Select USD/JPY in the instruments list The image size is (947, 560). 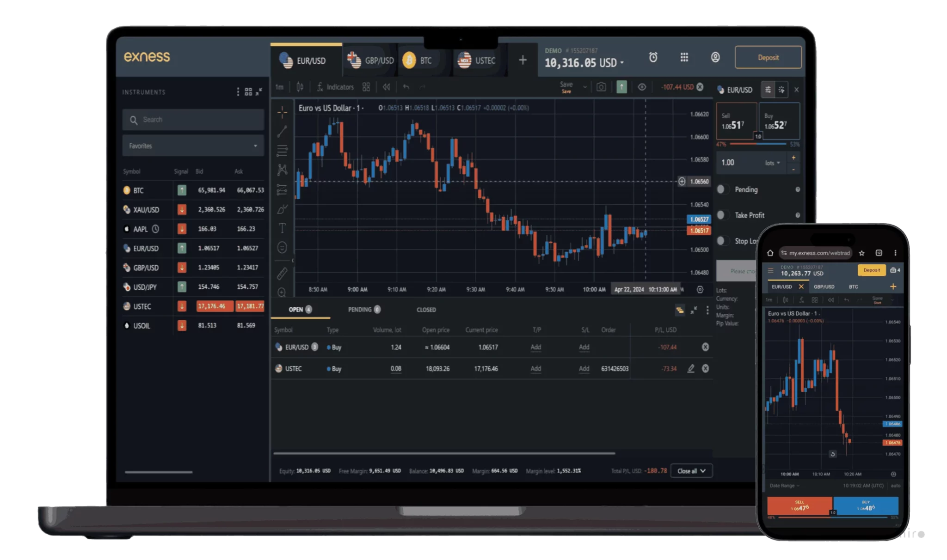click(193, 287)
